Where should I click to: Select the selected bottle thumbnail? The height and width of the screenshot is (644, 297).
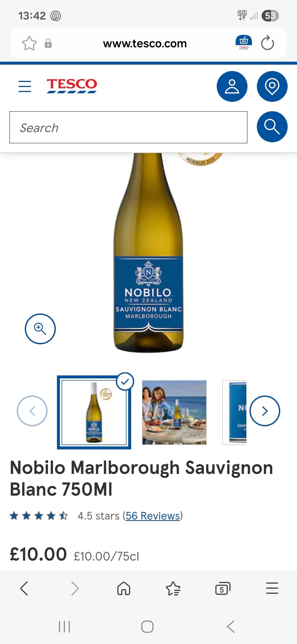[x=94, y=412]
